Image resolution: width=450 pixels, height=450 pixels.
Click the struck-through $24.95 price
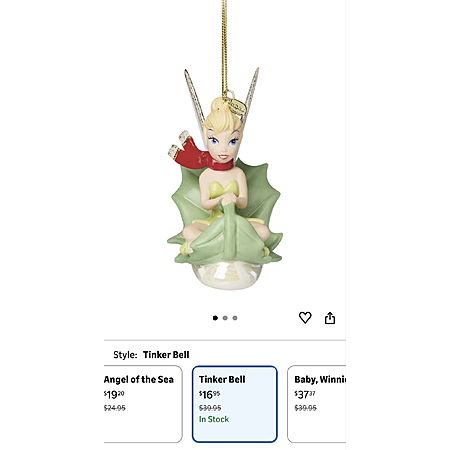click(115, 408)
